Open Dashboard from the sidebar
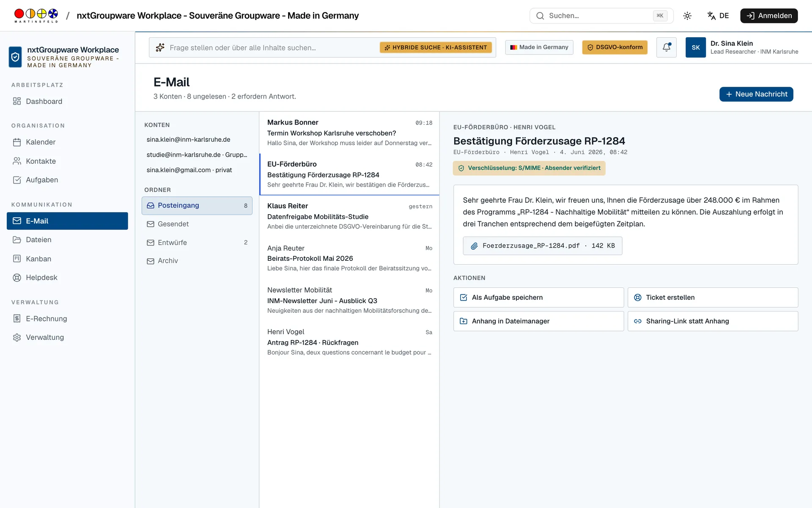The height and width of the screenshot is (508, 812). [67, 101]
